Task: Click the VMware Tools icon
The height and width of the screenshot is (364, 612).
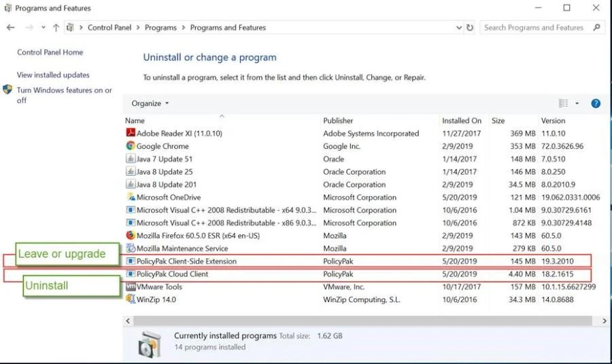Action: point(131,287)
